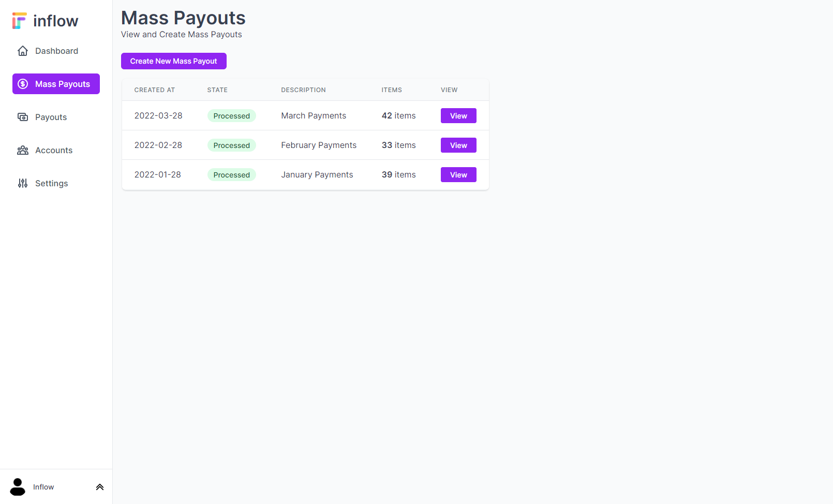Click the Settings sliders icon
Viewport: 833px width, 504px height.
[x=23, y=183]
